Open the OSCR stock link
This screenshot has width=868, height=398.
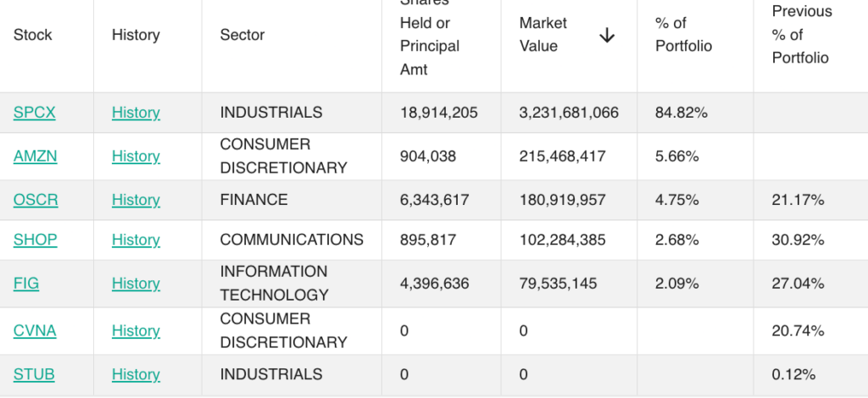(x=36, y=200)
